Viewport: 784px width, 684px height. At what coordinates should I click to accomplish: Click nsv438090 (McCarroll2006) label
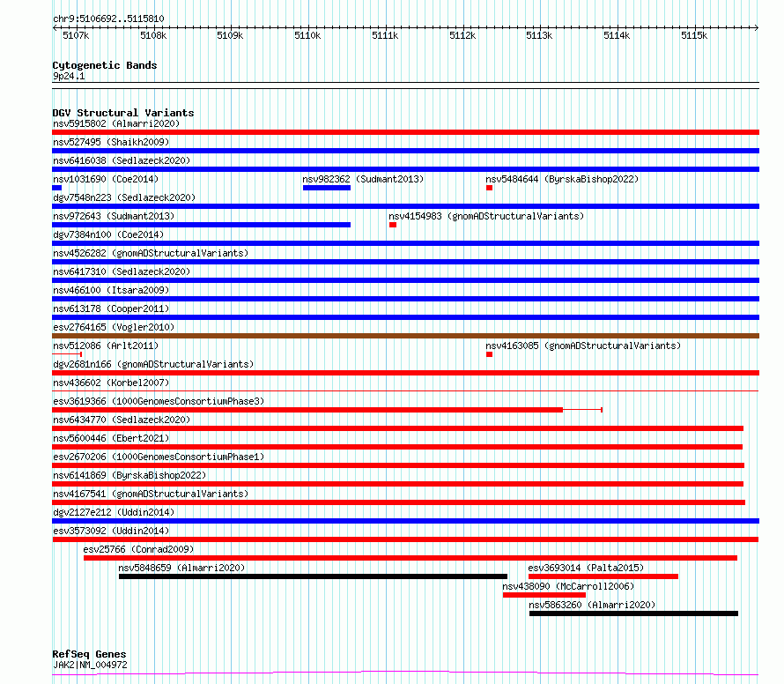tap(568, 586)
